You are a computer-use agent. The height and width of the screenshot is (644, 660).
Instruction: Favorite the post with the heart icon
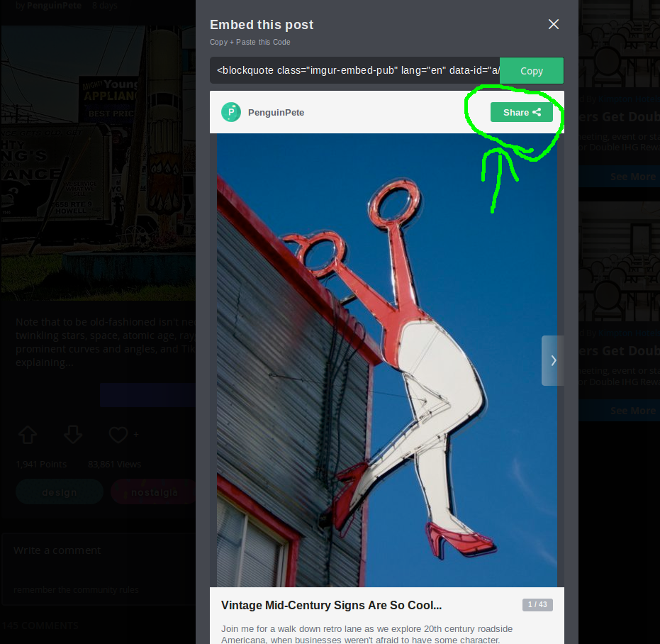[118, 435]
